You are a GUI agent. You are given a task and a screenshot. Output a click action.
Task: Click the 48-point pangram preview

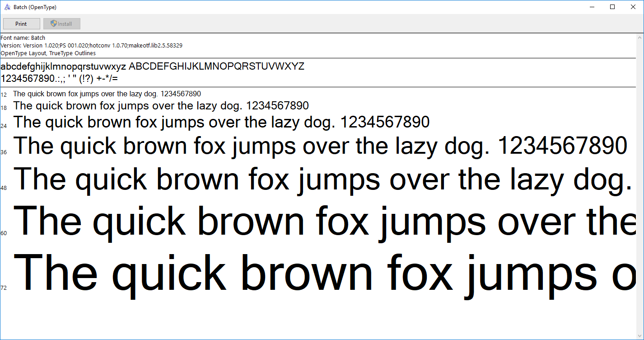click(x=316, y=179)
